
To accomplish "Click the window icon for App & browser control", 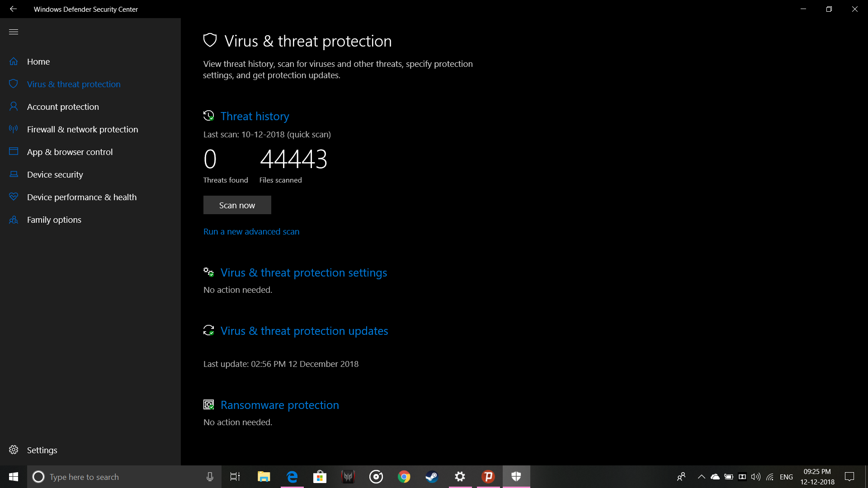I will [x=14, y=151].
